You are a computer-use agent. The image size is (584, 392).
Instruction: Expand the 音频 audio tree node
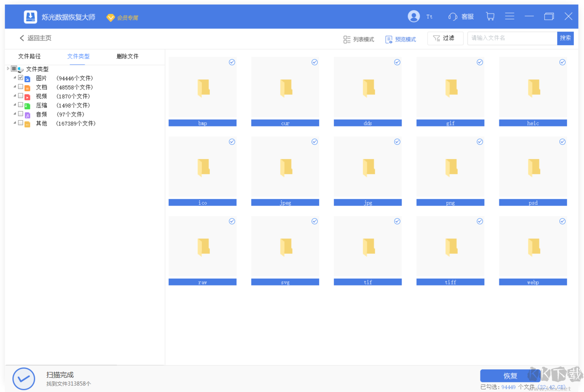point(14,114)
